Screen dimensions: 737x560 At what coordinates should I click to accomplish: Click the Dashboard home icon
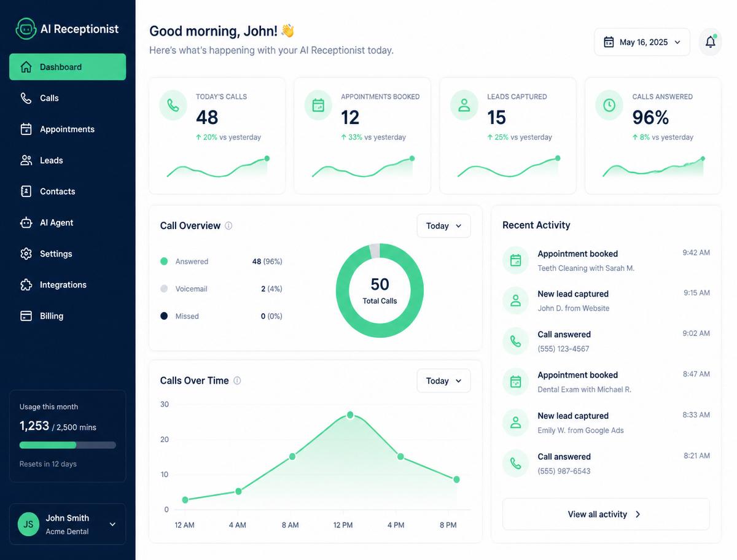click(x=26, y=67)
